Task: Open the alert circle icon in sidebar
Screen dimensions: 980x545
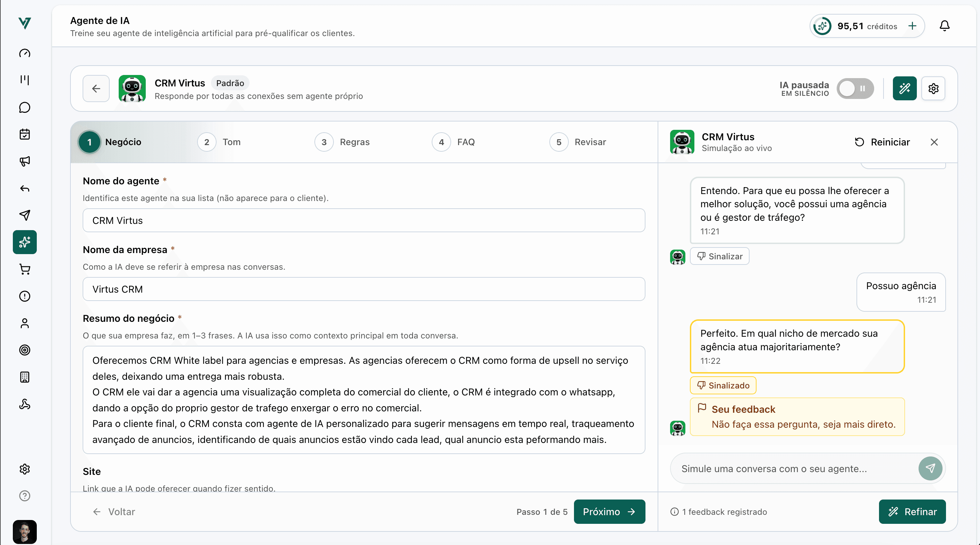Action: tap(25, 296)
